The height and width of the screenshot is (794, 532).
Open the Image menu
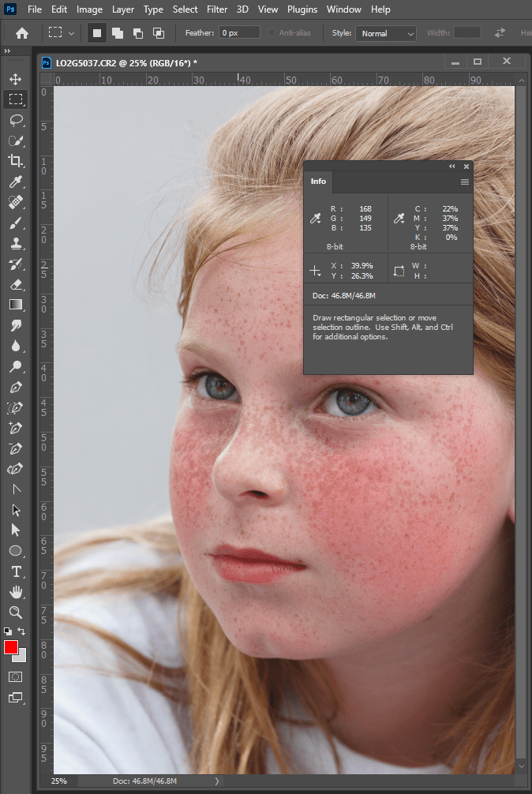90,9
